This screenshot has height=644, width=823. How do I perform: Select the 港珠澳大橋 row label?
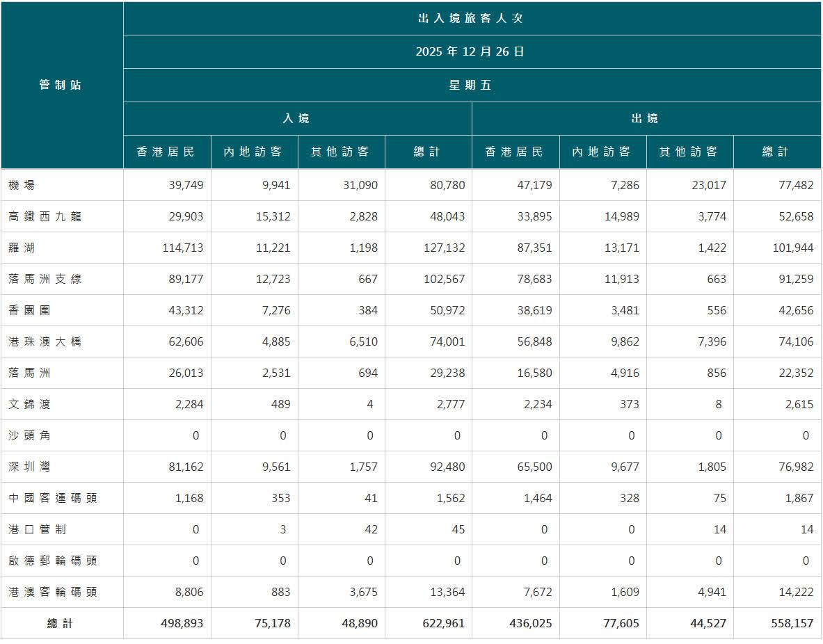[x=45, y=342]
